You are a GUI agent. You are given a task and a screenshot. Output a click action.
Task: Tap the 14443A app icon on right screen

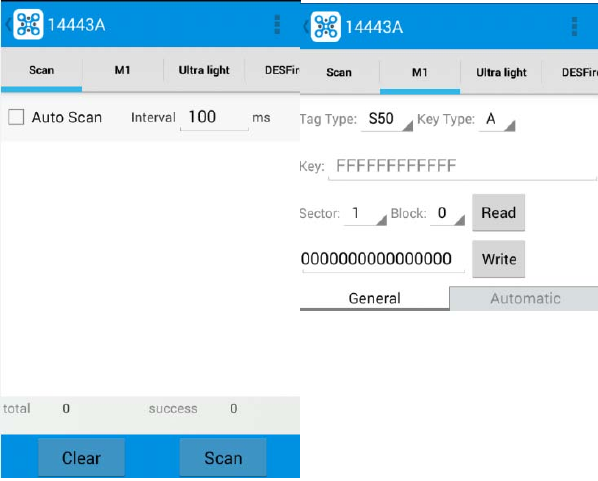click(x=325, y=27)
